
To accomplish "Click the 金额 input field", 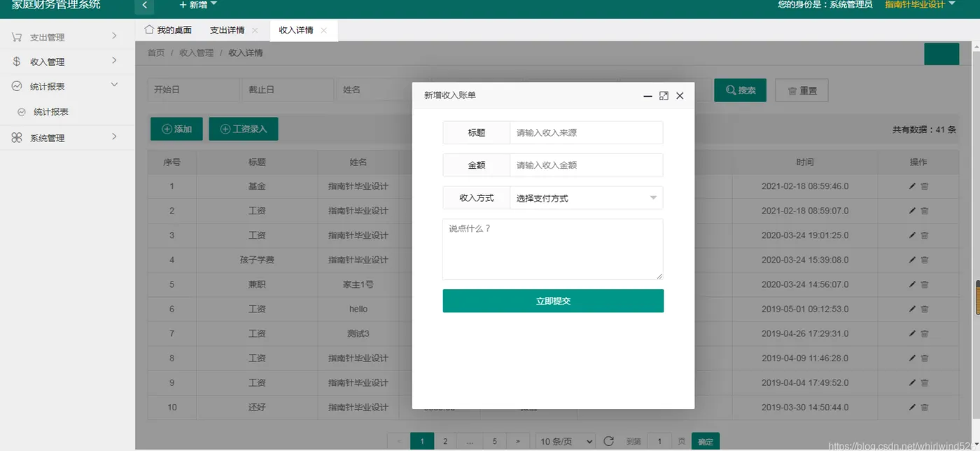I will point(586,165).
